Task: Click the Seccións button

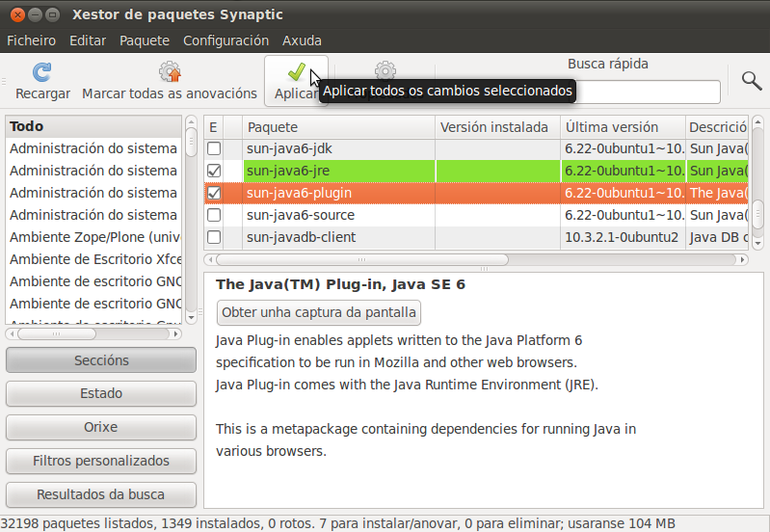Action: (x=101, y=360)
